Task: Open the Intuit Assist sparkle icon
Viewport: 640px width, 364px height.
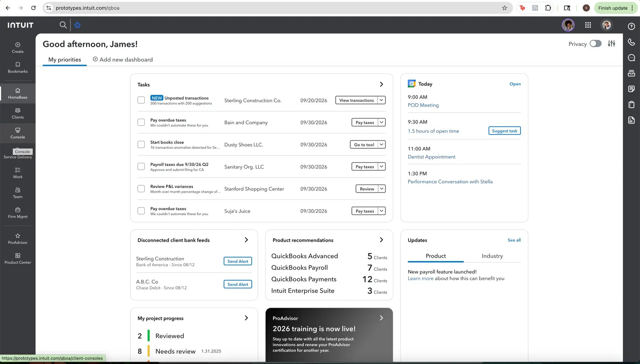Action: (78, 25)
